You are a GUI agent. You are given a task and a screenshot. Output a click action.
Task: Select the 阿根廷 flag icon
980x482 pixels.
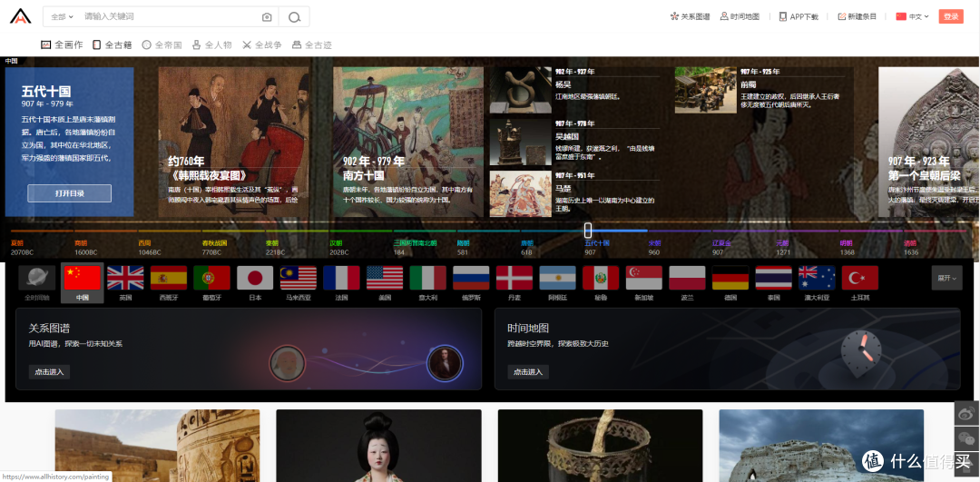[x=557, y=278]
